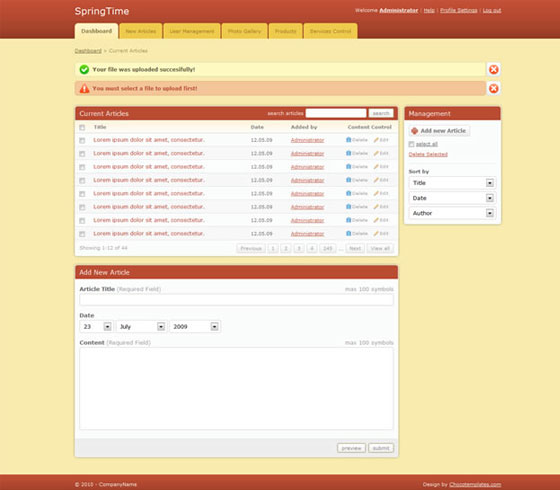The width and height of the screenshot is (560, 490).
Task: Click the search button for articles
Action: pyautogui.click(x=381, y=113)
